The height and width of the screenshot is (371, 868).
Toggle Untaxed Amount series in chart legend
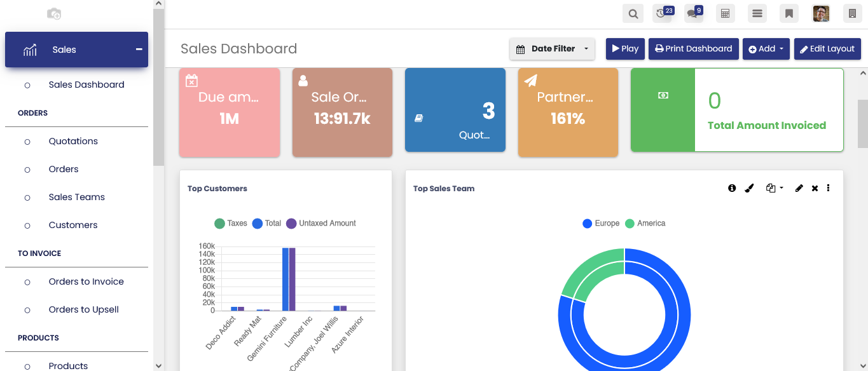tap(320, 224)
